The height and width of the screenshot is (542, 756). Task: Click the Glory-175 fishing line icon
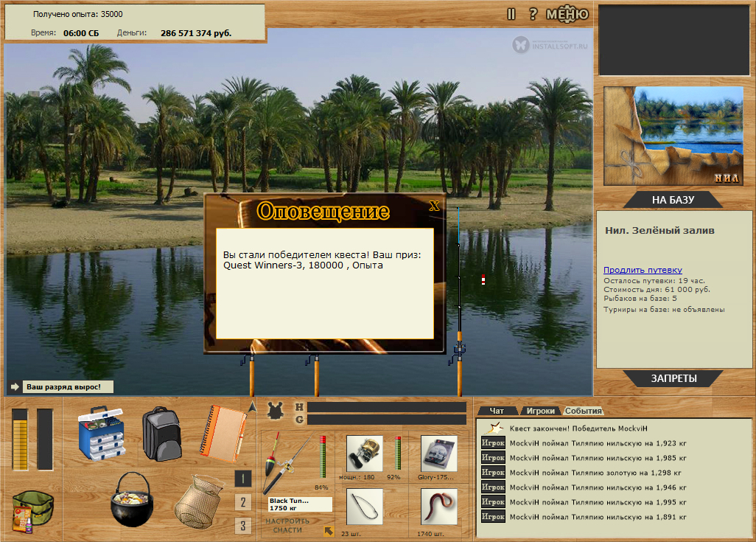point(438,454)
